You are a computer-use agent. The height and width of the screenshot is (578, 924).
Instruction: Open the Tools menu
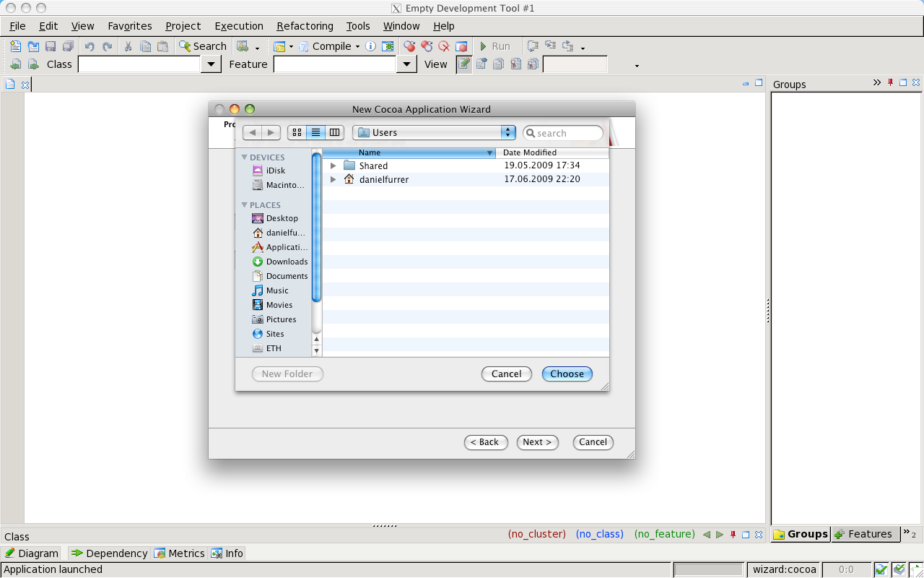[358, 26]
